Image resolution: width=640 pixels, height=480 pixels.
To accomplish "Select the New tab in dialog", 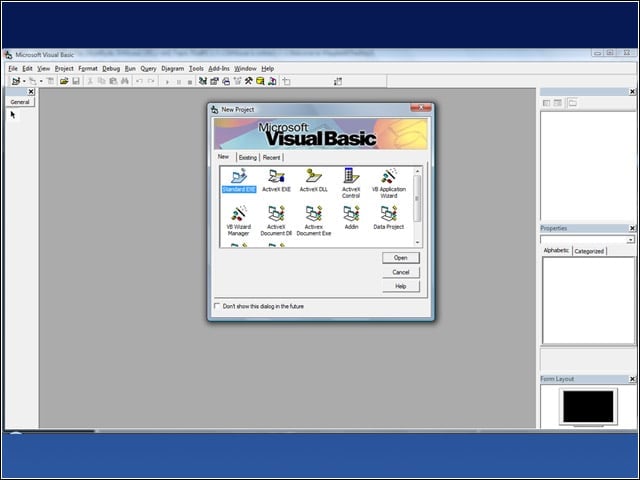I will pos(223,157).
